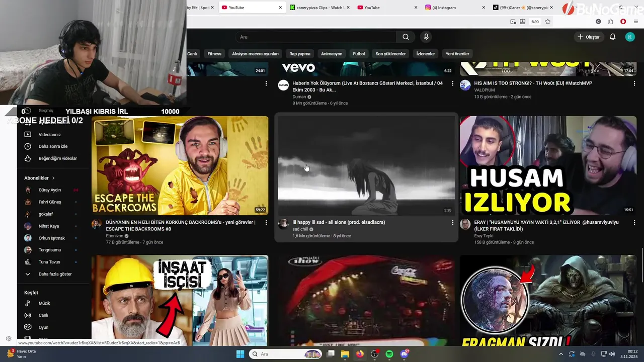The height and width of the screenshot is (362, 644).
Task: Open the browser hamburger menu
Action: 636,22
